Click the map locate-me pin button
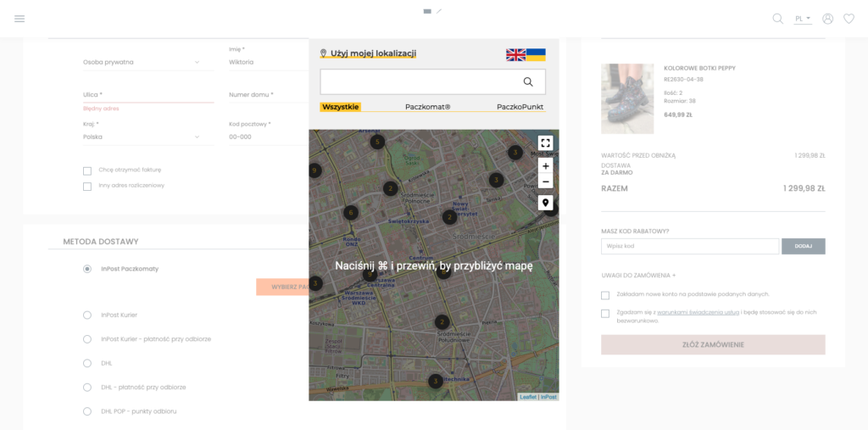Image resolution: width=868 pixels, height=430 pixels. click(545, 203)
